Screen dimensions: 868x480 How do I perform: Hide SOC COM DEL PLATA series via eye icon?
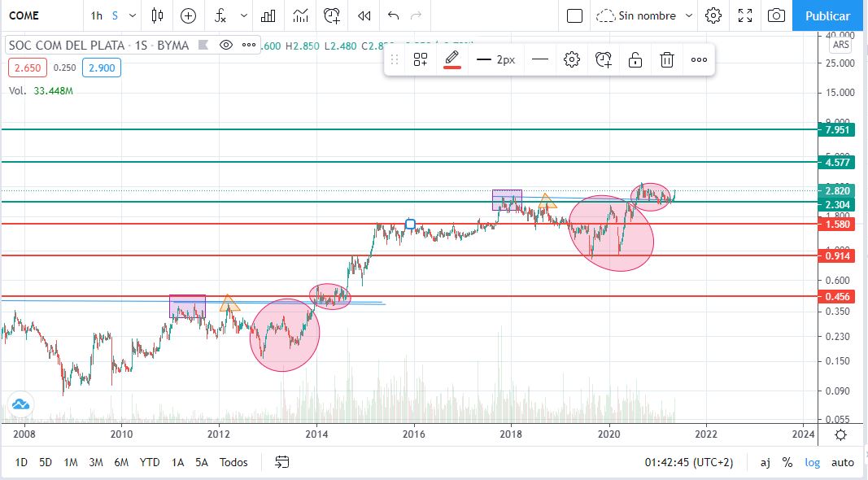(226, 46)
